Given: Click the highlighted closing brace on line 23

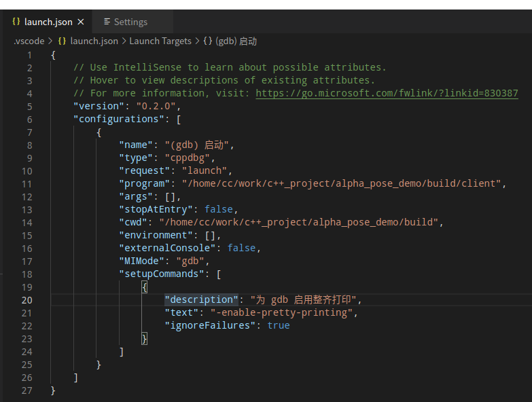Looking at the screenshot, I should coord(145,338).
